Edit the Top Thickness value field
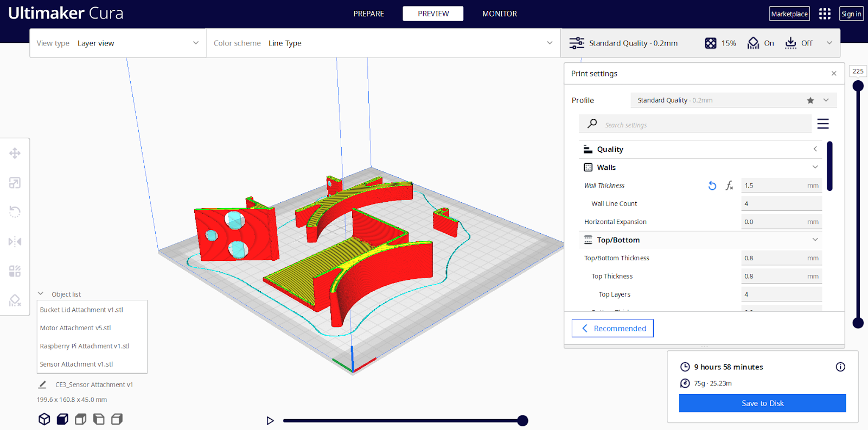Screen dimensions: 868x430 click(781, 277)
